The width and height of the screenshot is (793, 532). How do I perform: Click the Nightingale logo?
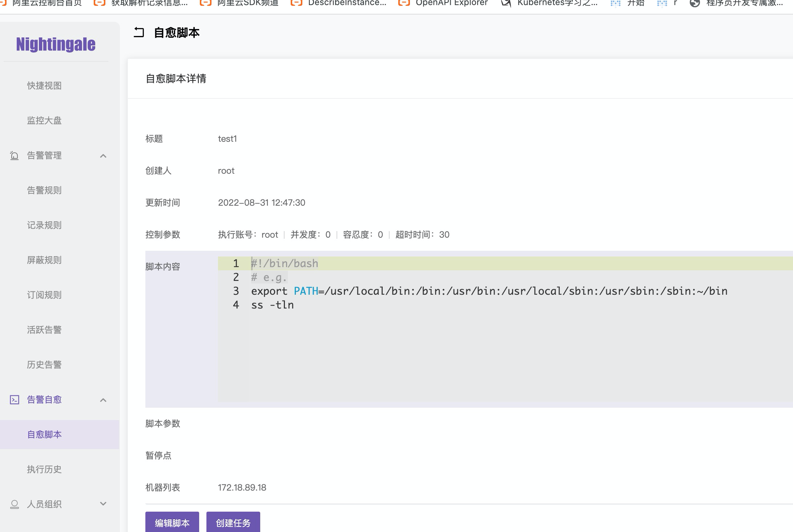point(55,44)
